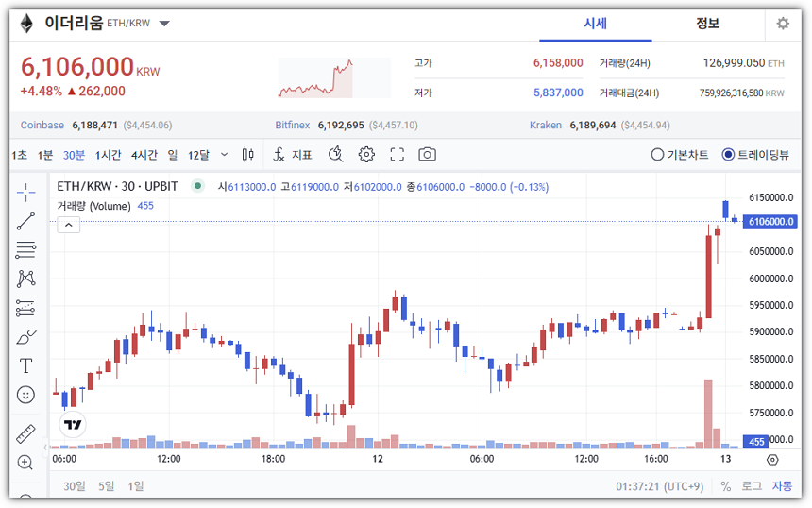Select the trend line drawing tool
812x508 pixels.
(x=25, y=221)
